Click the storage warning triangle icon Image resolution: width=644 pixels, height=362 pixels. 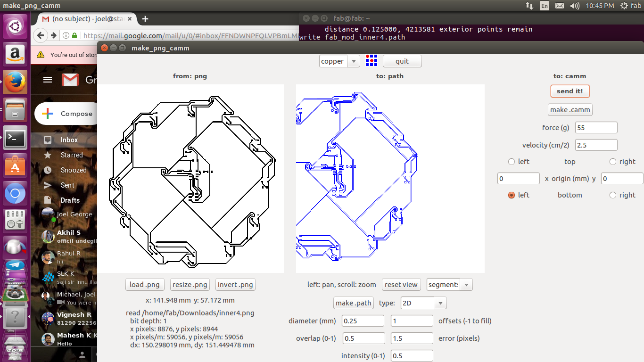41,55
